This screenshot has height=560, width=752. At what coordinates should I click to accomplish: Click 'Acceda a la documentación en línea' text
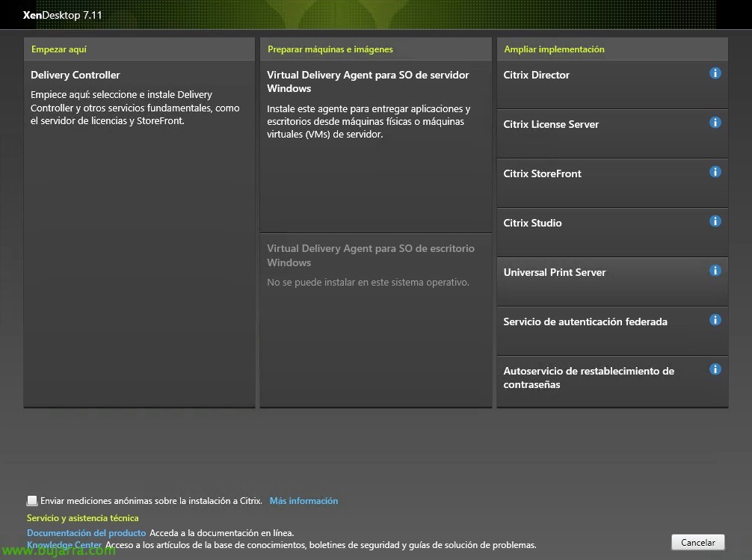coord(221,532)
